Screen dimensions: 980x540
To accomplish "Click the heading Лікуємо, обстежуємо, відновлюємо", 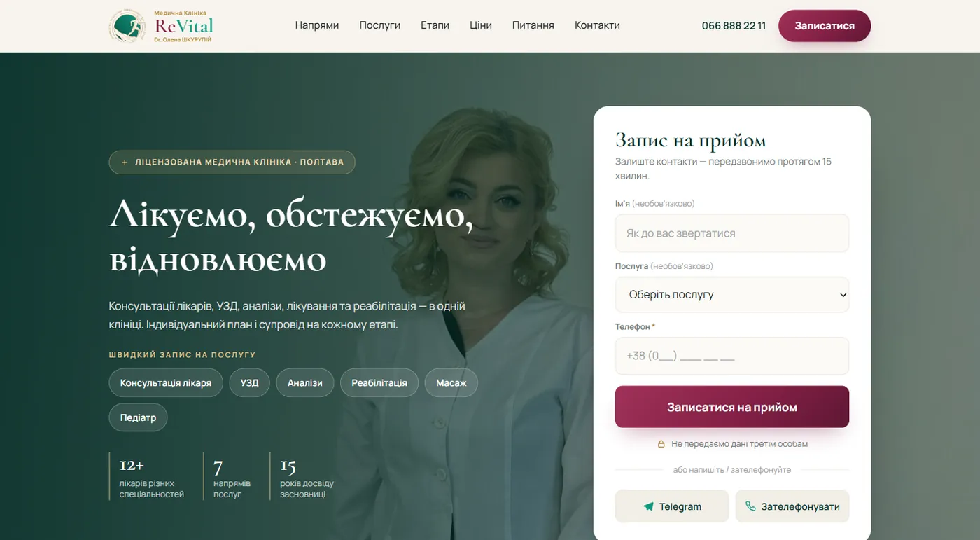I will (291, 237).
